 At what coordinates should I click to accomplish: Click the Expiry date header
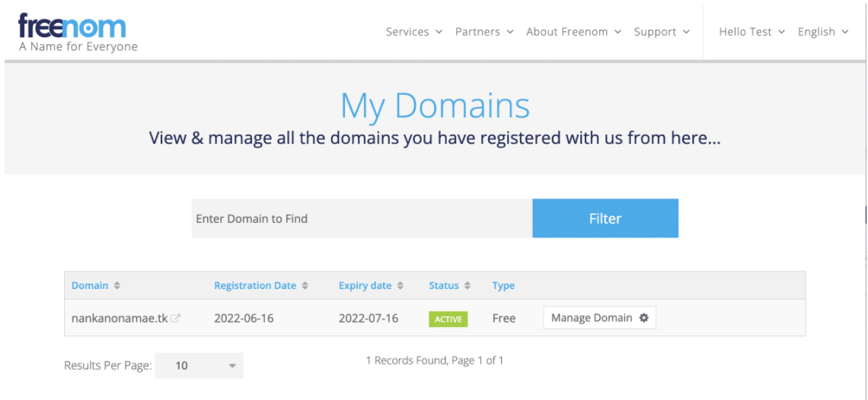[x=365, y=286]
